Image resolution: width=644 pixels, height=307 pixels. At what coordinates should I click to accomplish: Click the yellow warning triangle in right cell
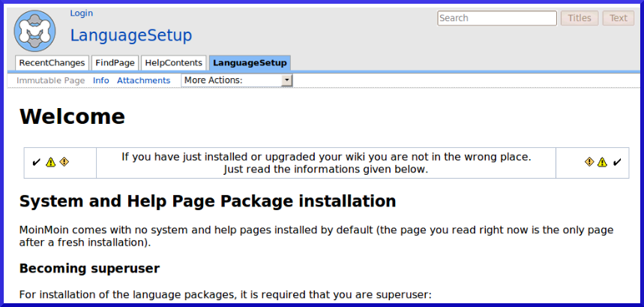[x=602, y=162]
